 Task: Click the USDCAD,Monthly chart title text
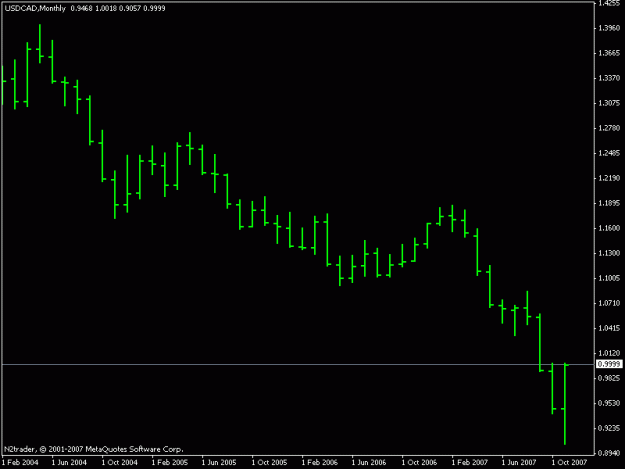(x=35, y=8)
